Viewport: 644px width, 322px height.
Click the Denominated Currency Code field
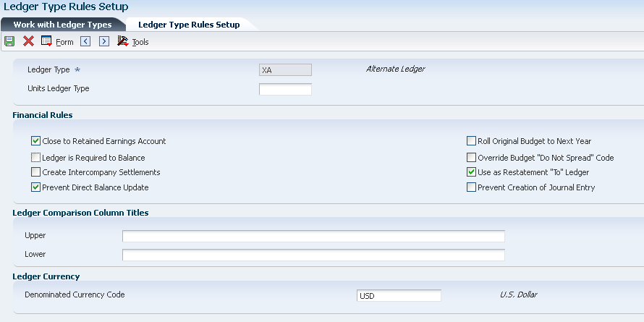399,295
